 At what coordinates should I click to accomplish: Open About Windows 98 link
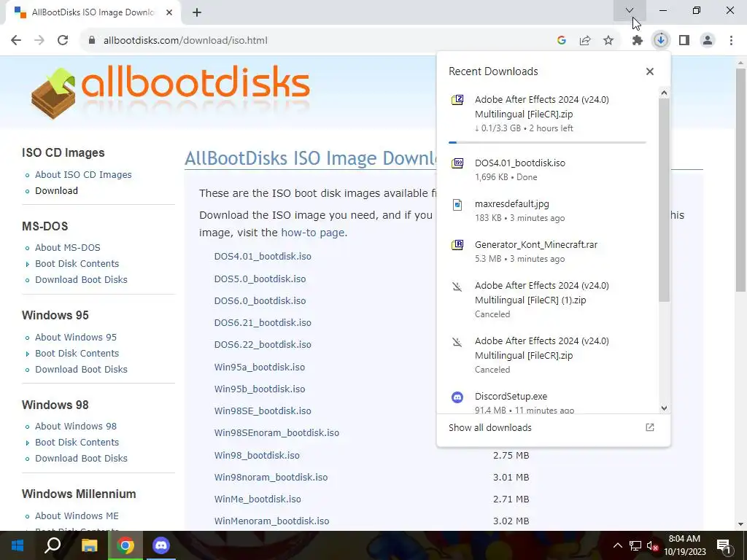pos(76,426)
